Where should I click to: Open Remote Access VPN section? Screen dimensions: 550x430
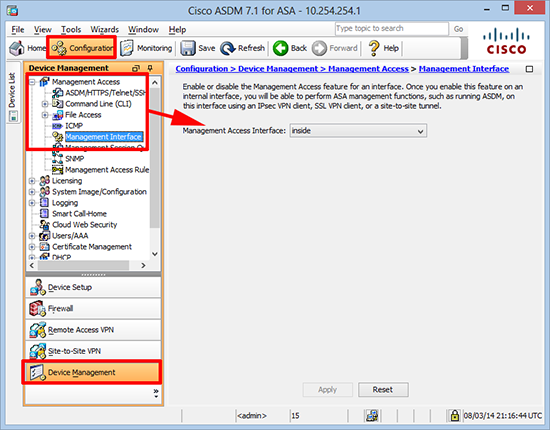[x=93, y=330]
